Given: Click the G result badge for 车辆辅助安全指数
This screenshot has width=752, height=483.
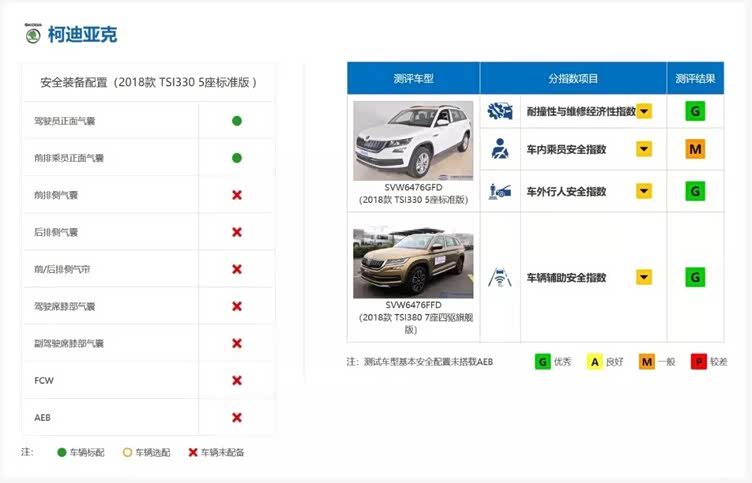Looking at the screenshot, I should tap(695, 277).
